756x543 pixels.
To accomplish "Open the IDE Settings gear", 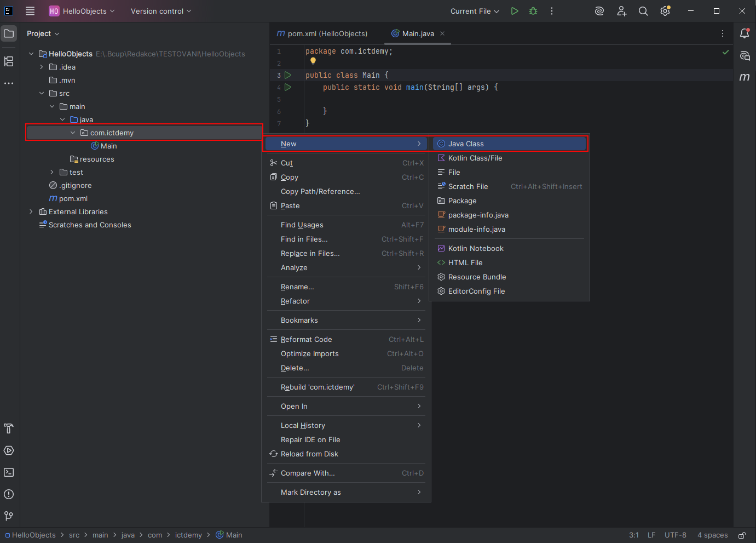I will tap(665, 10).
